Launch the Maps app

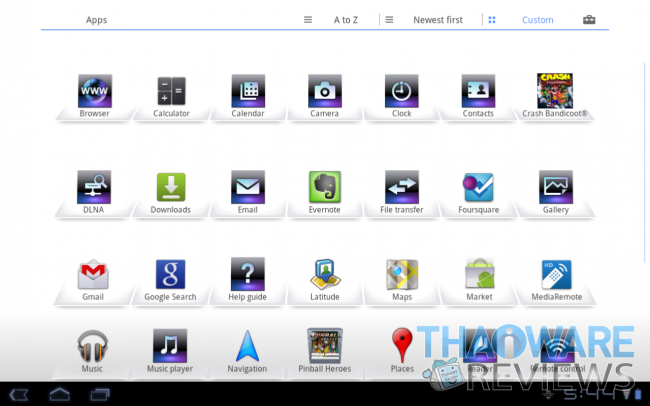click(x=402, y=274)
